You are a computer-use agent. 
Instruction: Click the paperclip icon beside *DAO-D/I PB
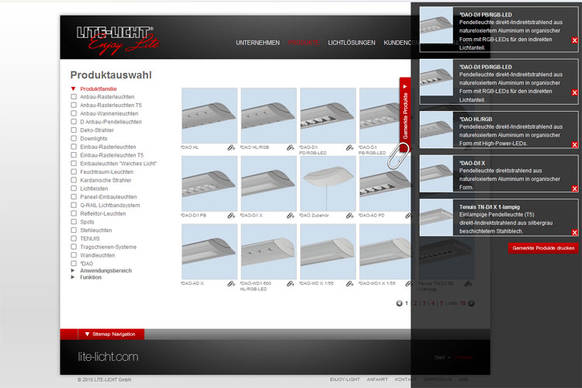click(x=231, y=216)
